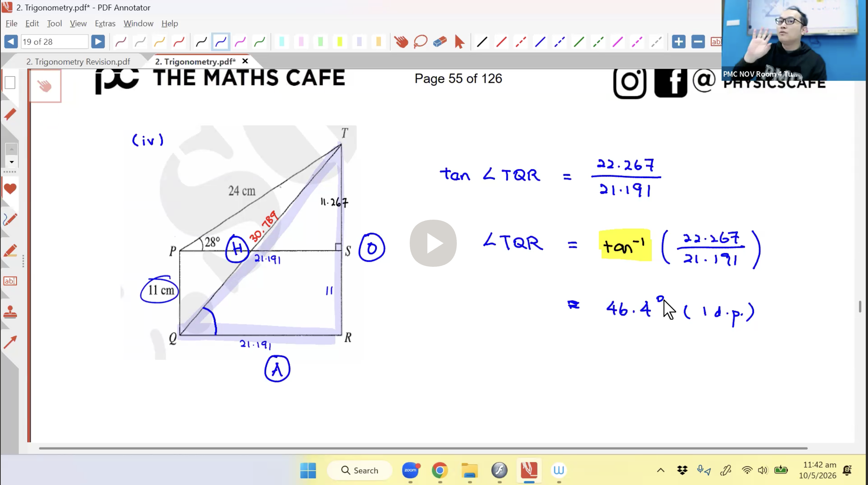Choose the dashed gray line tool
This screenshot has width=868, height=485.
click(x=657, y=42)
